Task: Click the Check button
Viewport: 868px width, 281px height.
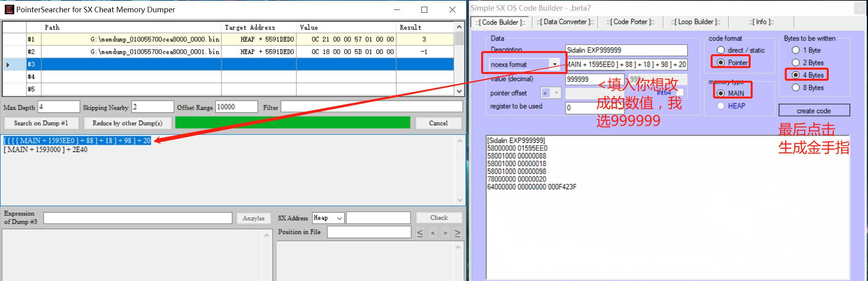Action: pos(439,218)
